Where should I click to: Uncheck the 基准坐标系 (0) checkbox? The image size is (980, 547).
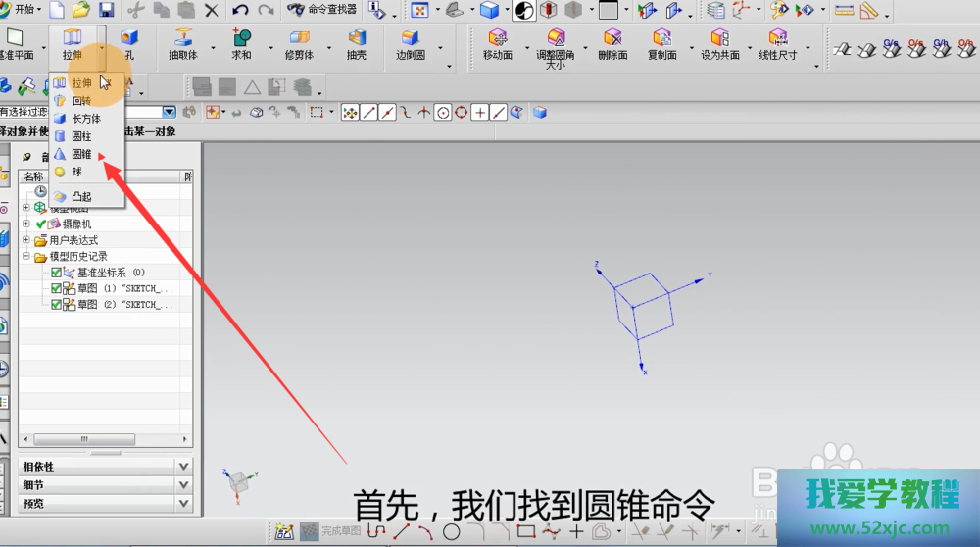pyautogui.click(x=57, y=273)
